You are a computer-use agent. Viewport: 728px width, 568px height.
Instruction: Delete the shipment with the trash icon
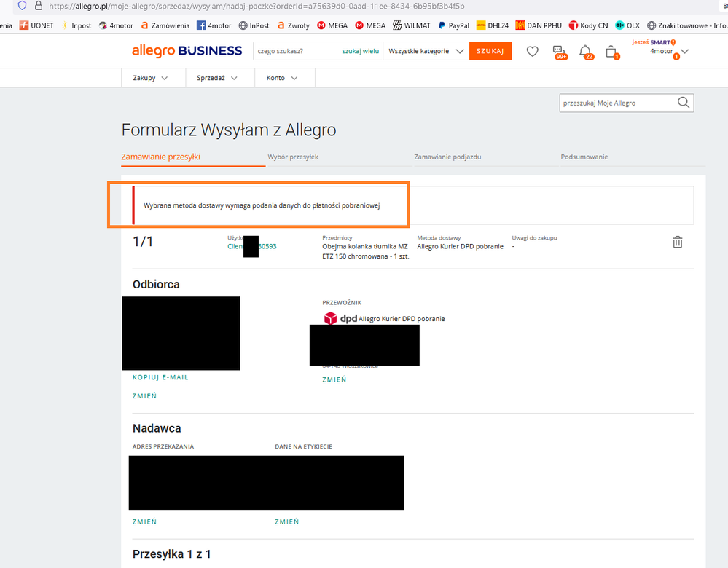(677, 242)
